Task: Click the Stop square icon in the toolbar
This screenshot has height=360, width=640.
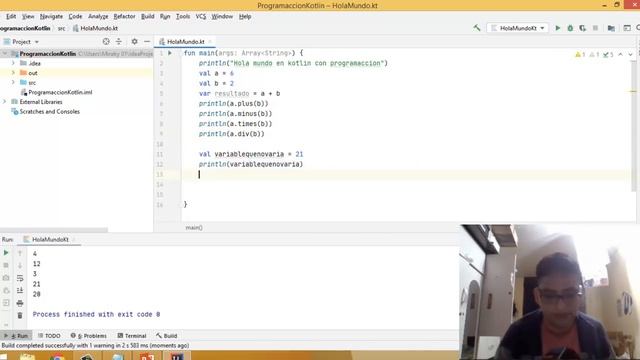Action: pyautogui.click(x=596, y=28)
